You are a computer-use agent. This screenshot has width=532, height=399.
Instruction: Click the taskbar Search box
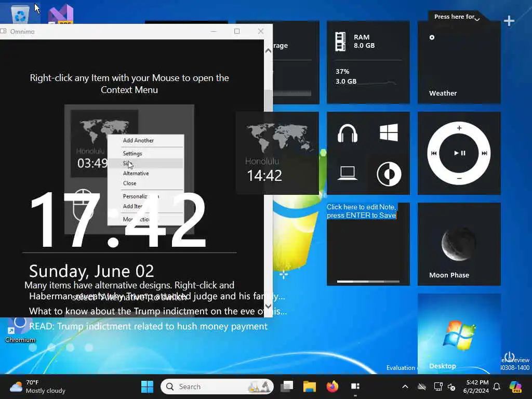pyautogui.click(x=217, y=387)
